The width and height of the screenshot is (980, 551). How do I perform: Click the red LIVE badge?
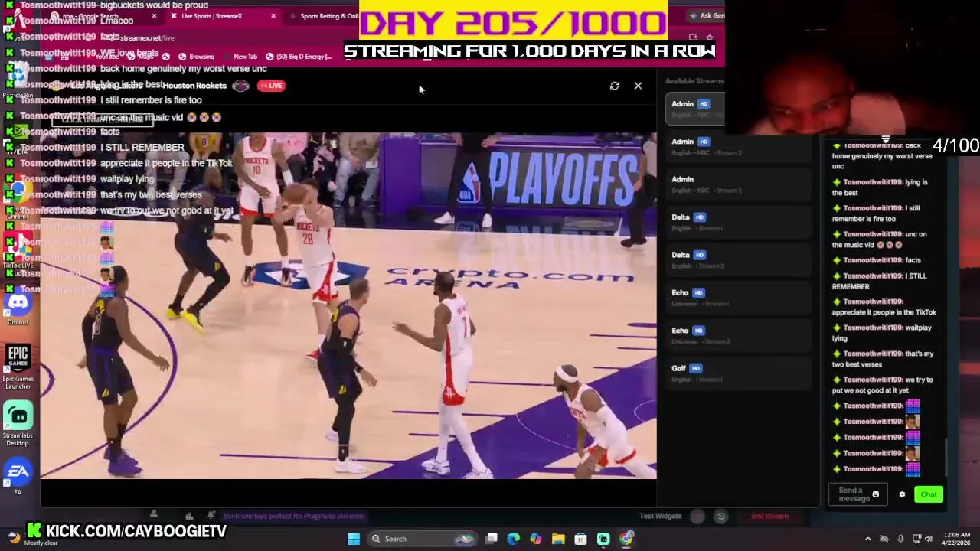tap(272, 86)
